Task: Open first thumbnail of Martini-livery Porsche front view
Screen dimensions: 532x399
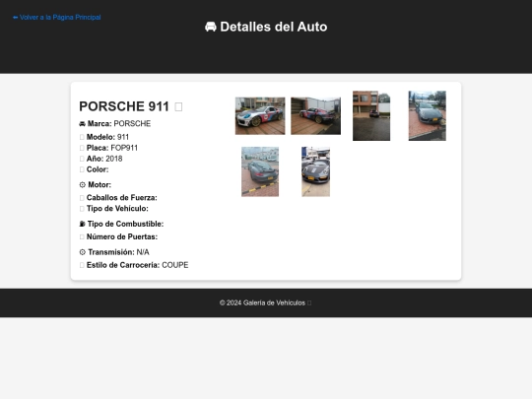Action: [260, 116]
